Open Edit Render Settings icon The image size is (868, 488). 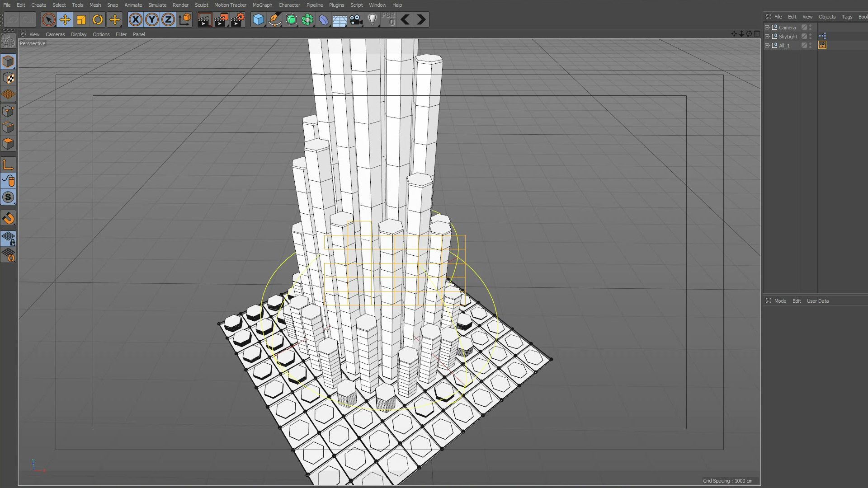pos(238,19)
